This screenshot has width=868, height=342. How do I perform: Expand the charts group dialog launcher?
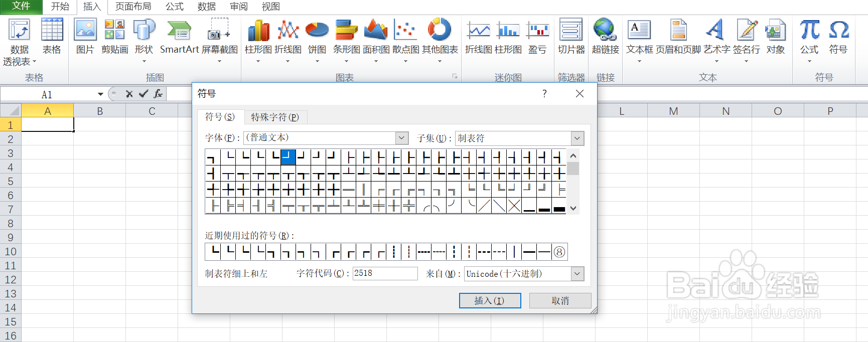455,77
